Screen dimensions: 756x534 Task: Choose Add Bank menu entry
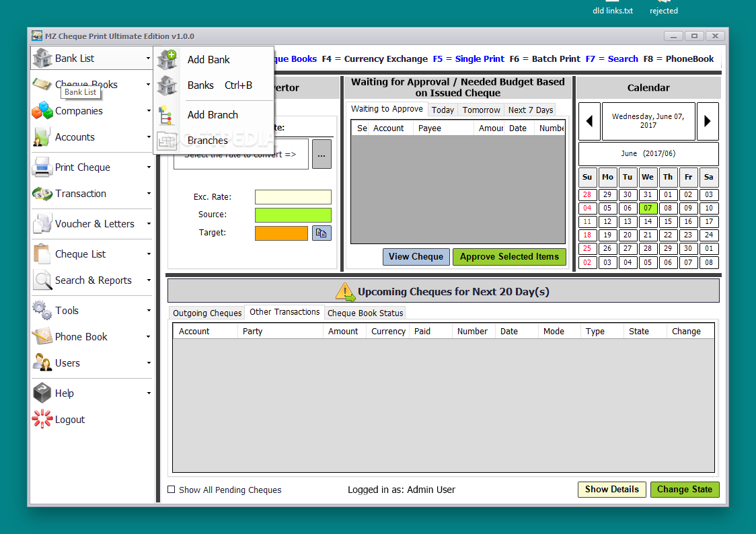214,60
